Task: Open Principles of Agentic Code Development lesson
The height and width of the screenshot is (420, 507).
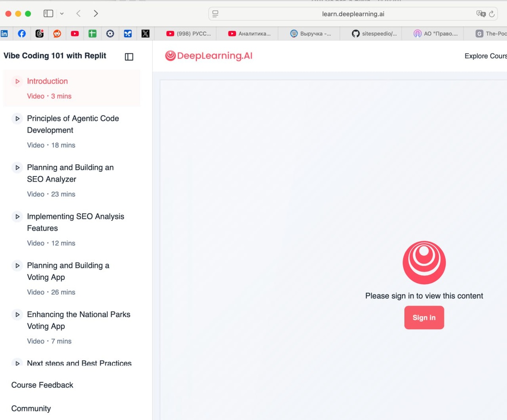Action: (73, 124)
